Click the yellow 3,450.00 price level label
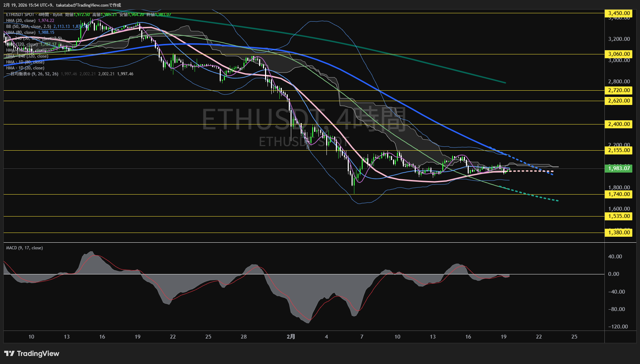This screenshot has width=640, height=364. click(x=619, y=13)
